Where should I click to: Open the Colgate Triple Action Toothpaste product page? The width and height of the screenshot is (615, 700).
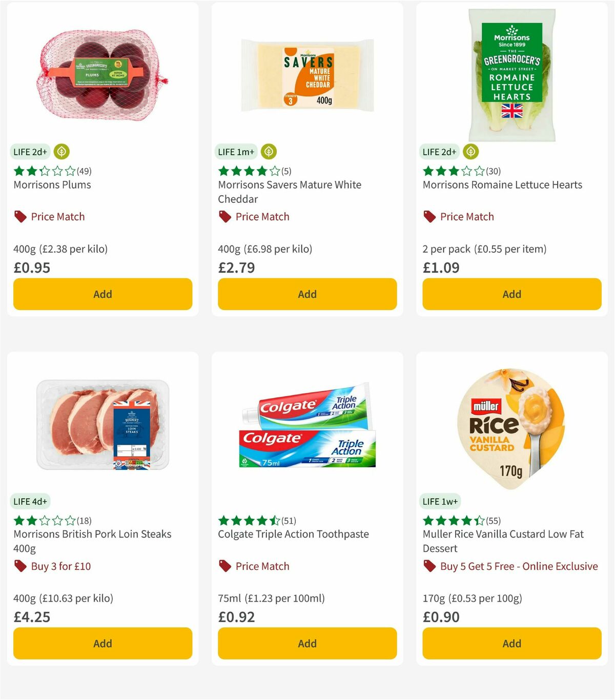click(x=294, y=534)
